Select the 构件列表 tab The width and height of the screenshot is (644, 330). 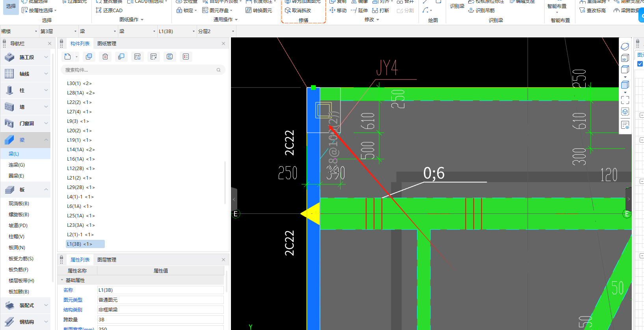80,44
